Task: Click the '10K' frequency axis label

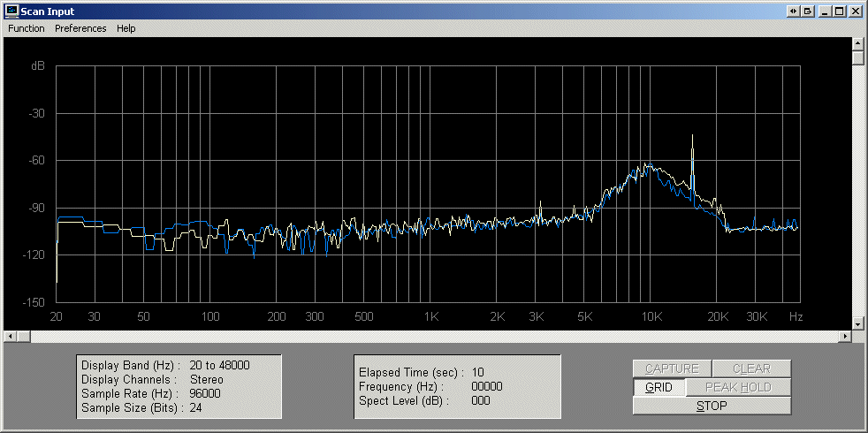Action: (x=651, y=316)
